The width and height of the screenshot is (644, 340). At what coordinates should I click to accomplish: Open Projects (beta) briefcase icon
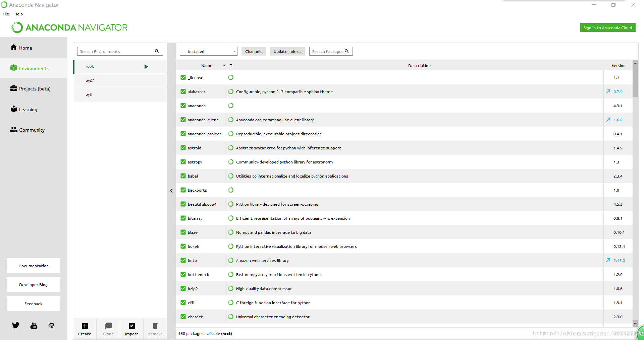pyautogui.click(x=14, y=88)
